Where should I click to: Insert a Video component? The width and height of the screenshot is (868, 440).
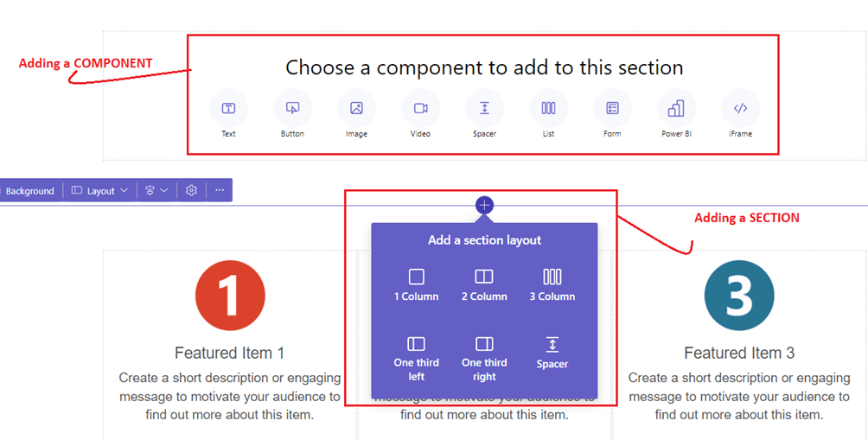(x=420, y=109)
